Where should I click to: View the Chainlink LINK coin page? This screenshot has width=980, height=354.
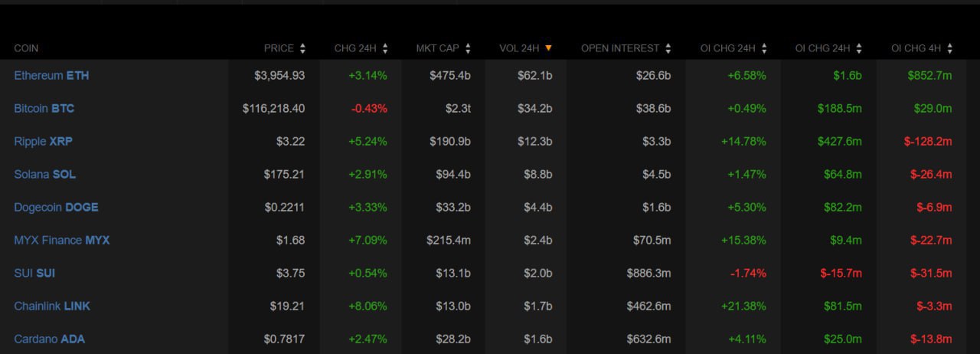pyautogui.click(x=52, y=306)
